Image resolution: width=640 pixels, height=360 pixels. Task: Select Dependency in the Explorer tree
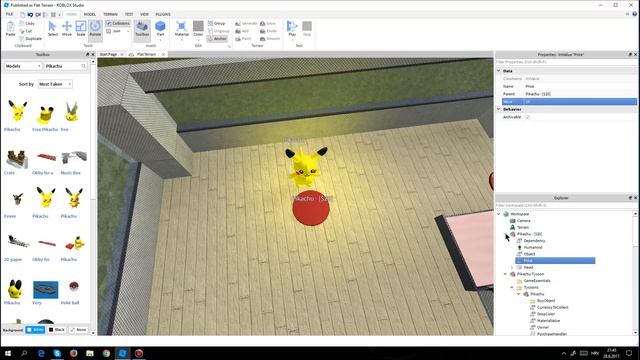click(x=534, y=241)
